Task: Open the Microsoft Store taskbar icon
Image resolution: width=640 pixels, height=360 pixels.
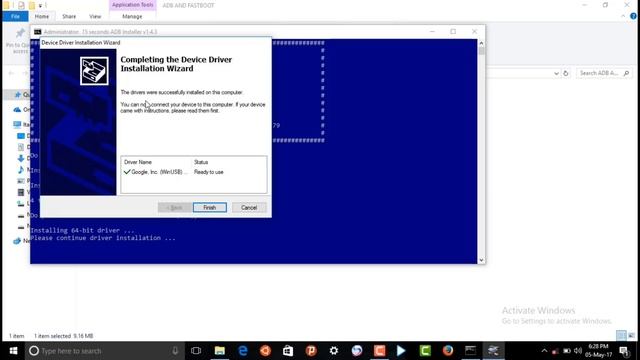Action: click(x=288, y=351)
